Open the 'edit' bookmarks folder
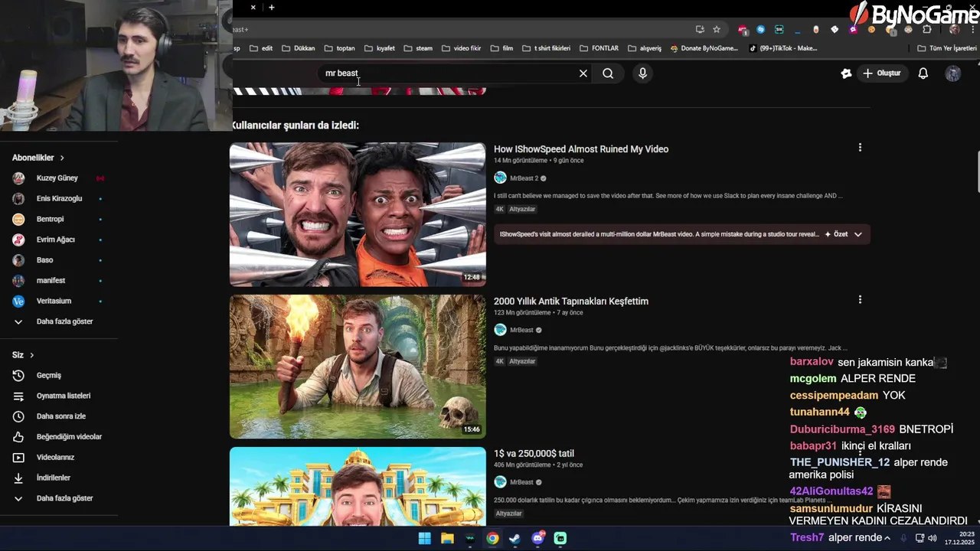 (x=261, y=48)
